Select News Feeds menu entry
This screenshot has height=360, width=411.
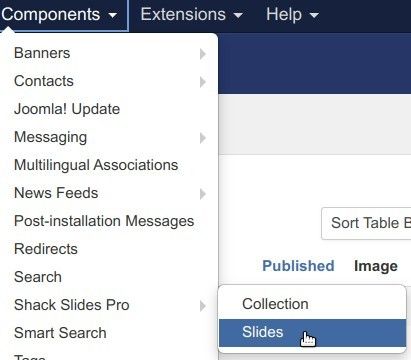point(109,193)
